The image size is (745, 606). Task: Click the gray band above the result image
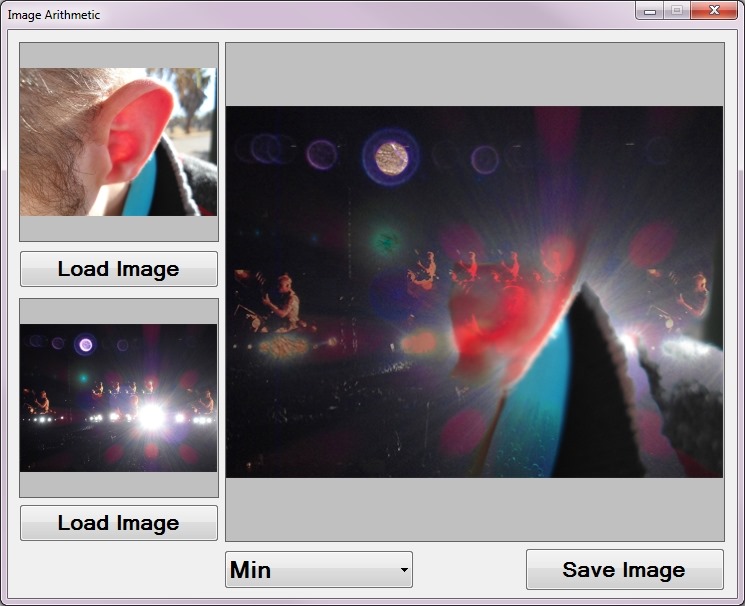point(474,74)
